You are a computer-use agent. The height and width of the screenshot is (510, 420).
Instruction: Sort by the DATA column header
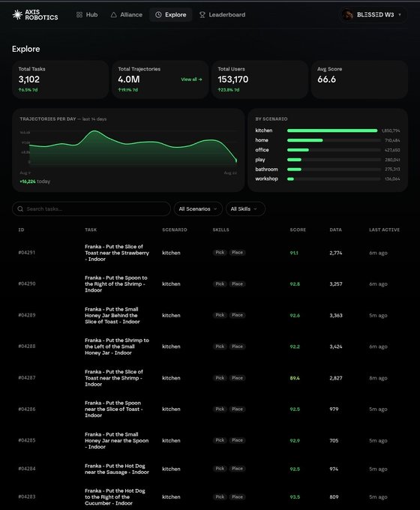335,229
